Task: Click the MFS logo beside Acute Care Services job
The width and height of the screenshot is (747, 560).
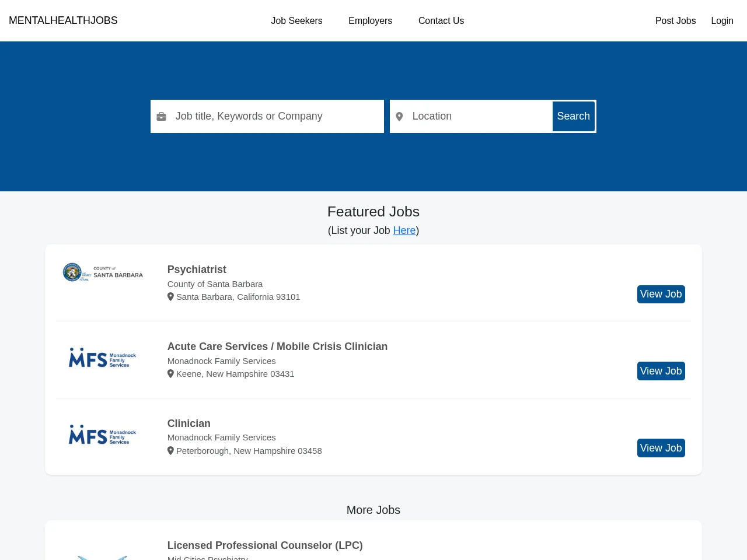Action: (103, 358)
